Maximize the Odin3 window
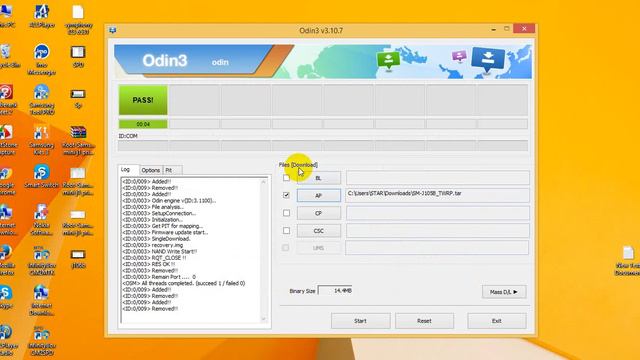Image resolution: width=640 pixels, height=360 pixels. (507, 29)
